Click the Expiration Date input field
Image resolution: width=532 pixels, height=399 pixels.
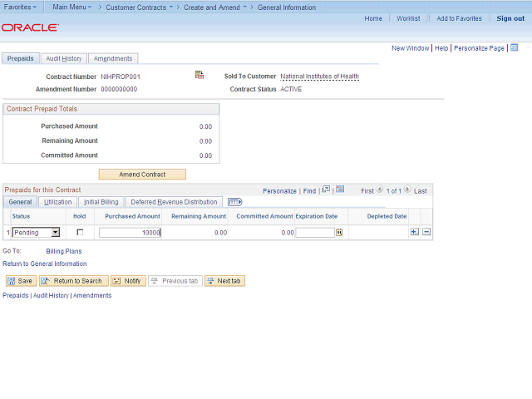(315, 233)
